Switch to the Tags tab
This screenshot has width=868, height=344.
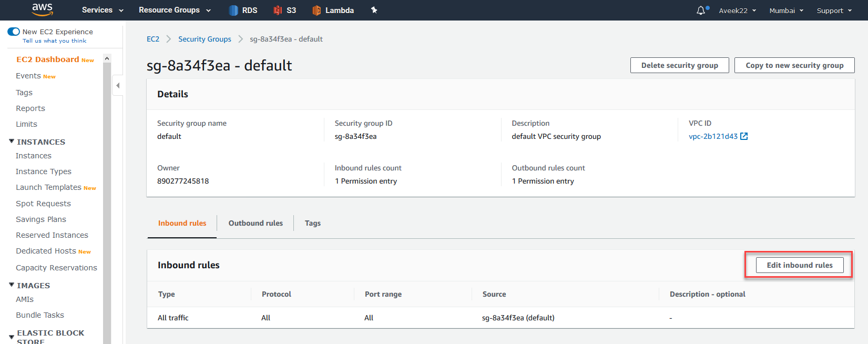(x=313, y=223)
